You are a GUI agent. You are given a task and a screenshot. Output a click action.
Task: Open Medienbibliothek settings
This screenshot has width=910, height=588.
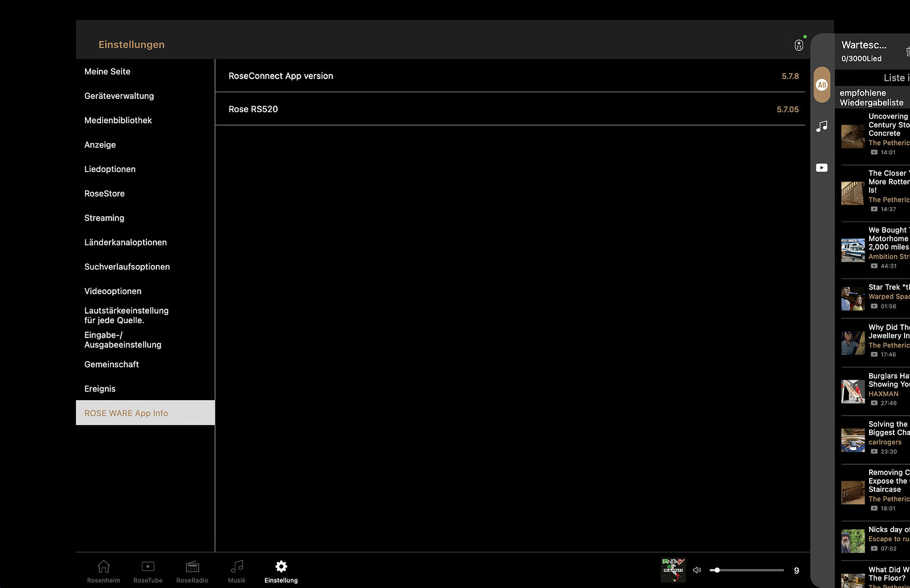145,120
